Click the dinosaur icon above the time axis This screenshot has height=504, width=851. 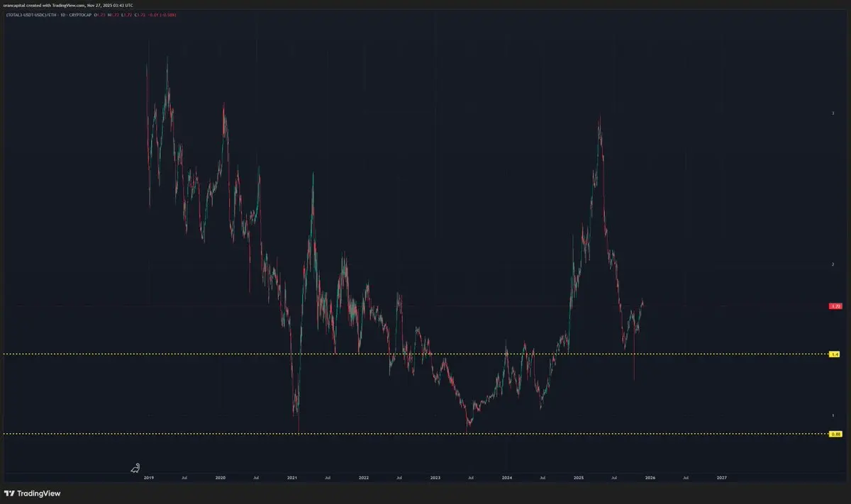coord(135,467)
